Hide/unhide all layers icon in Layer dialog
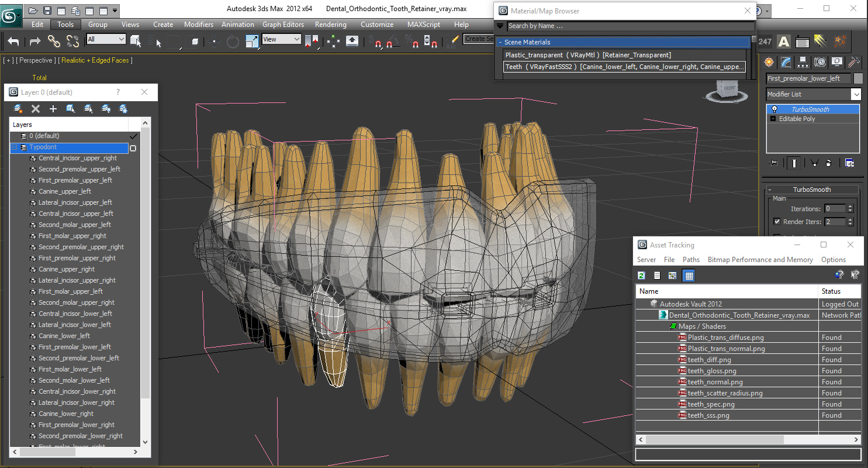The image size is (868, 468). point(106,109)
